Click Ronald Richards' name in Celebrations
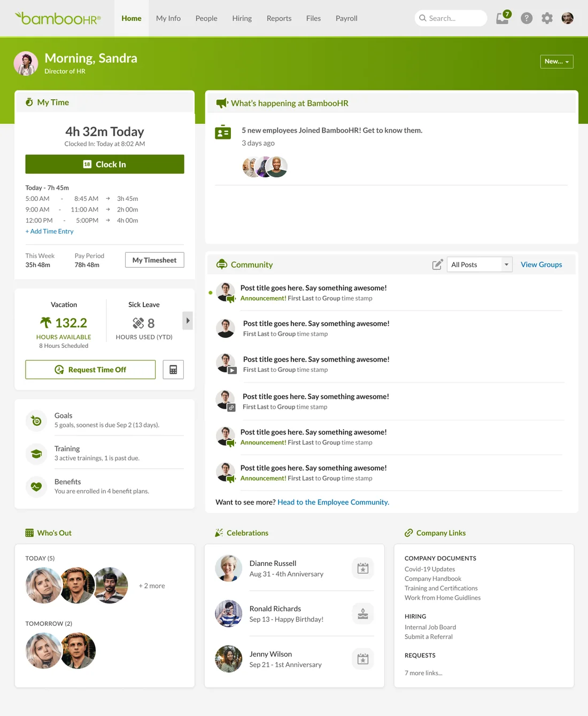Viewport: 588px width, 716px height. tap(275, 609)
